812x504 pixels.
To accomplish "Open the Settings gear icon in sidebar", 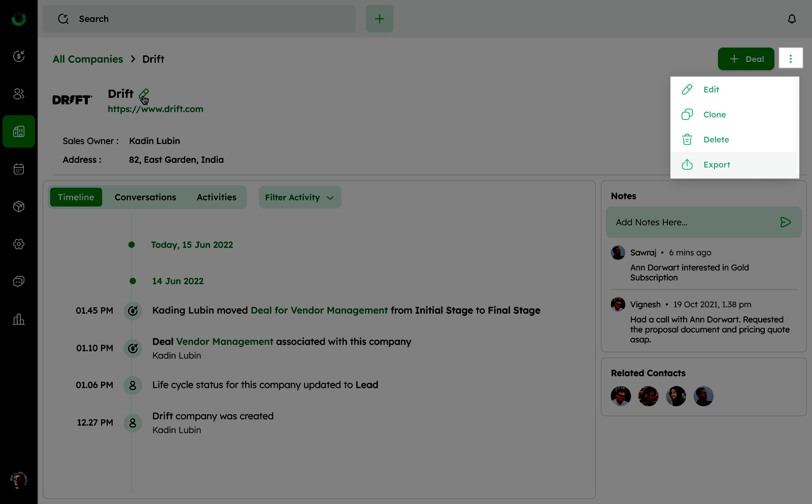I will [x=19, y=244].
